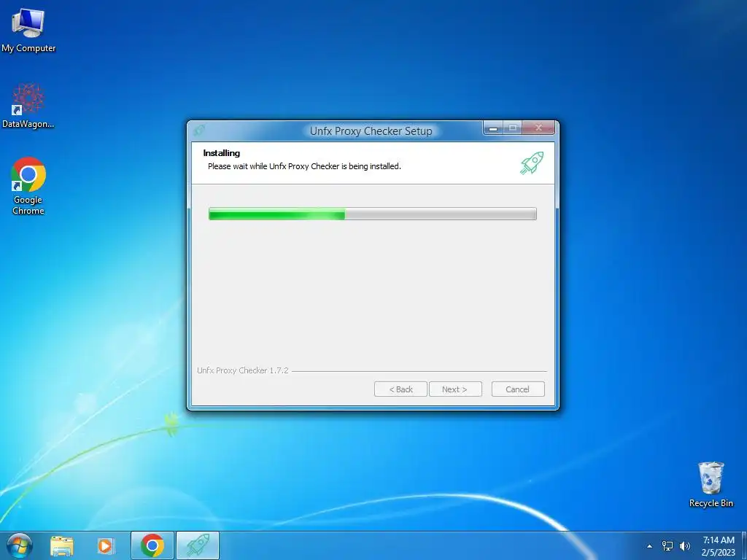Minimize the Unfx Proxy Checker Setup window
This screenshot has width=747, height=560.
494,128
